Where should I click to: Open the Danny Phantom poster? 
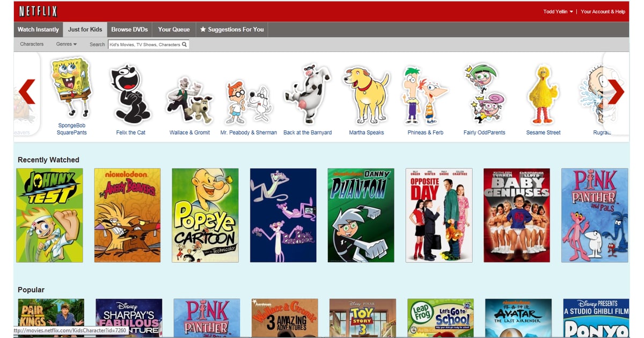(361, 215)
